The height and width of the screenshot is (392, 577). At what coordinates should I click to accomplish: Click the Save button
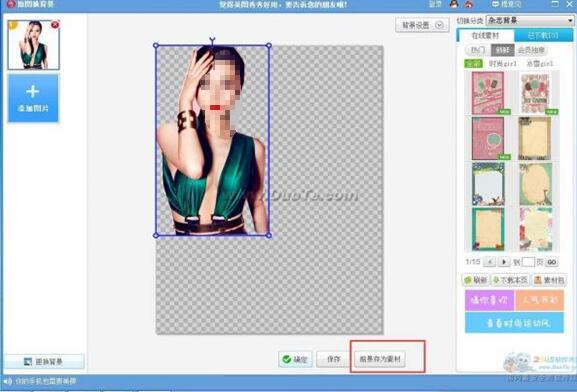[x=334, y=359]
